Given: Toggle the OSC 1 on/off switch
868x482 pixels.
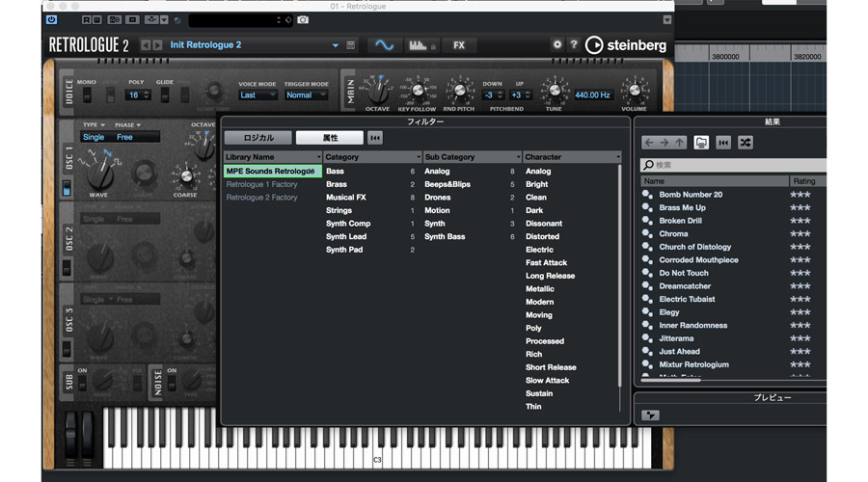Looking at the screenshot, I should [67, 187].
